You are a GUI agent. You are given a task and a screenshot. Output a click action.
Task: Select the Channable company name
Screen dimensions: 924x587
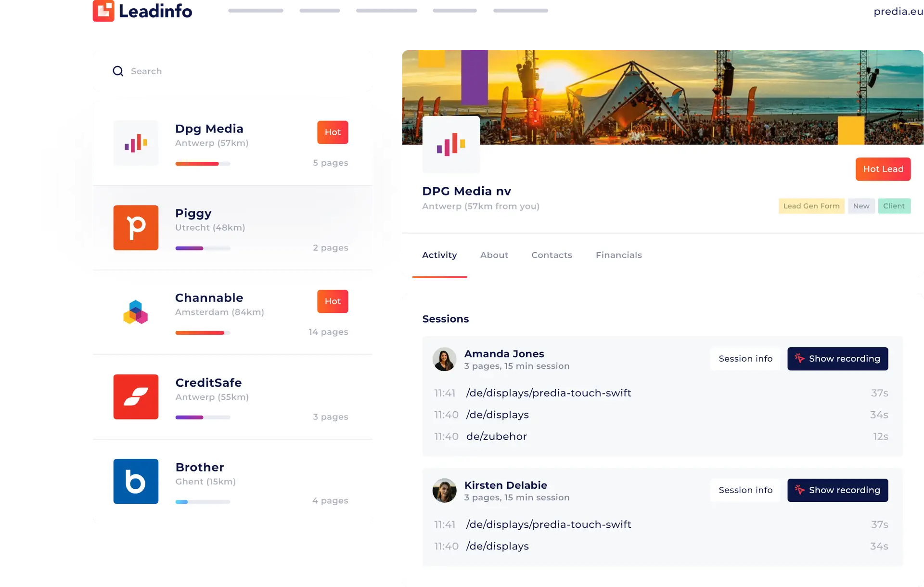209,298
